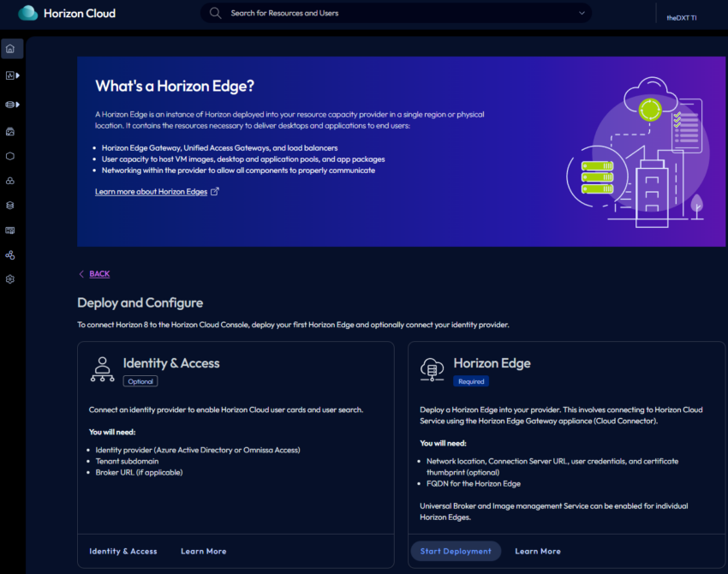The image size is (728, 574).
Task: Focus the Search for Resources and Users field
Action: coord(396,13)
